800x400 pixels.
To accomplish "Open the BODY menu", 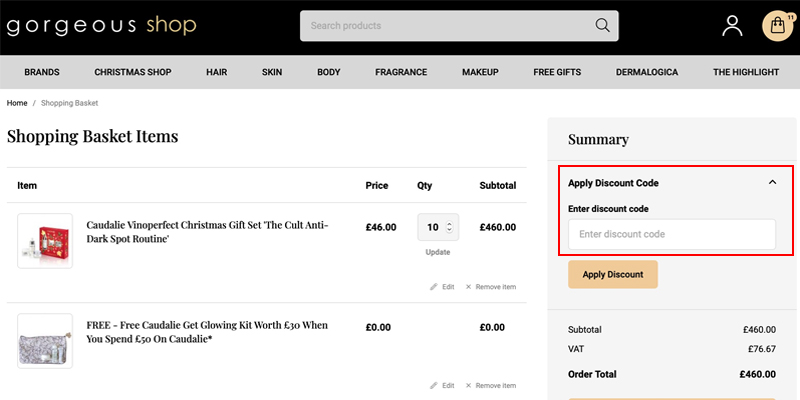I will 329,72.
